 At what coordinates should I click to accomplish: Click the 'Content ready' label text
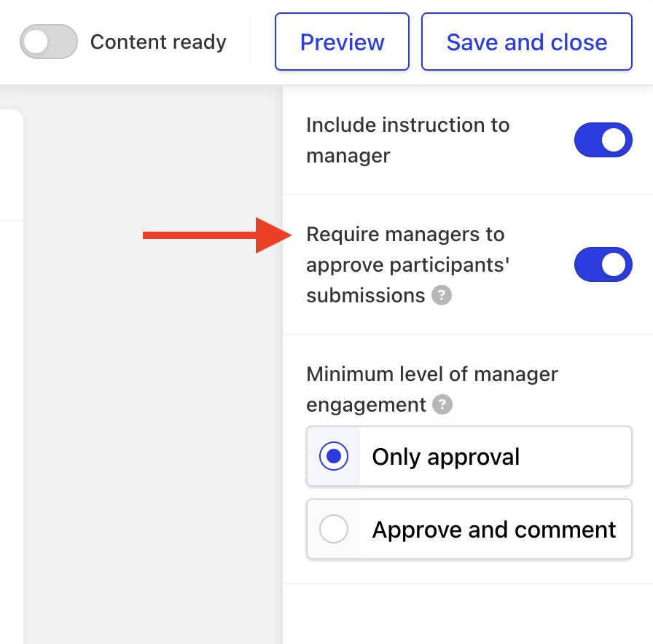(158, 42)
